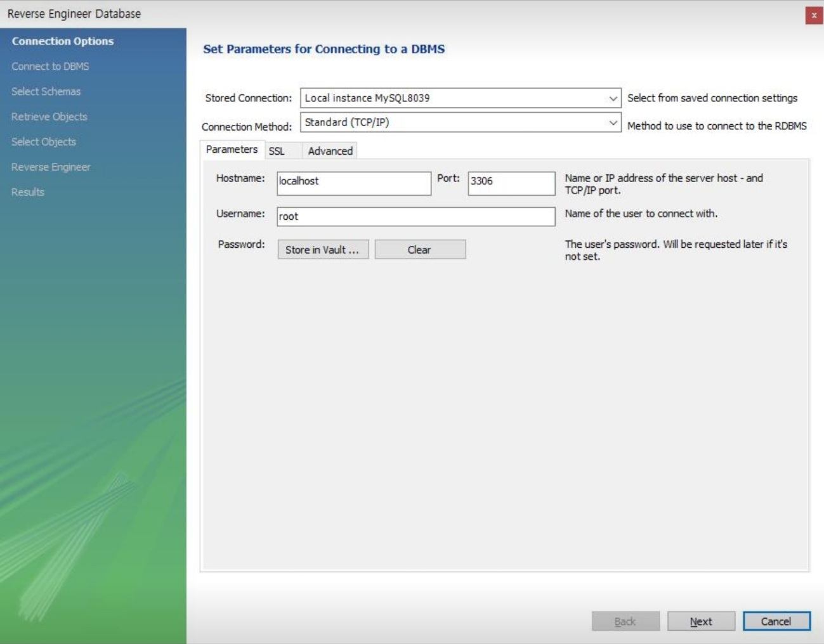Click the Next button
This screenshot has height=644, width=824.
point(701,621)
